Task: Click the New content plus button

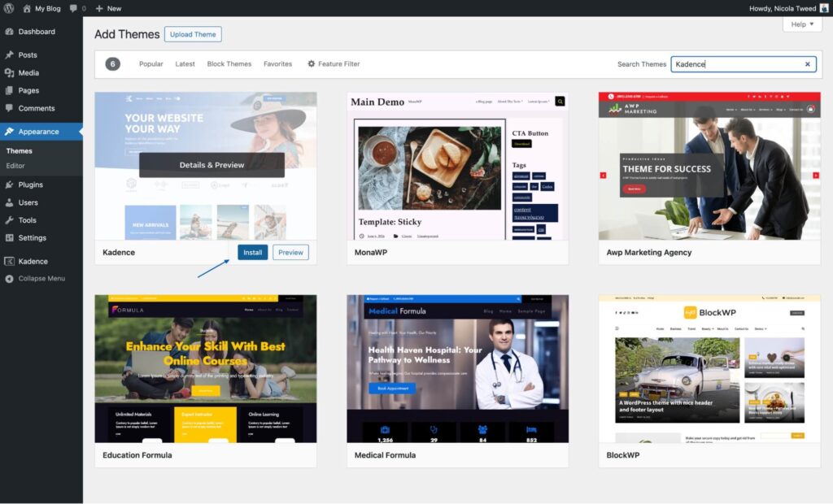Action: click(108, 8)
